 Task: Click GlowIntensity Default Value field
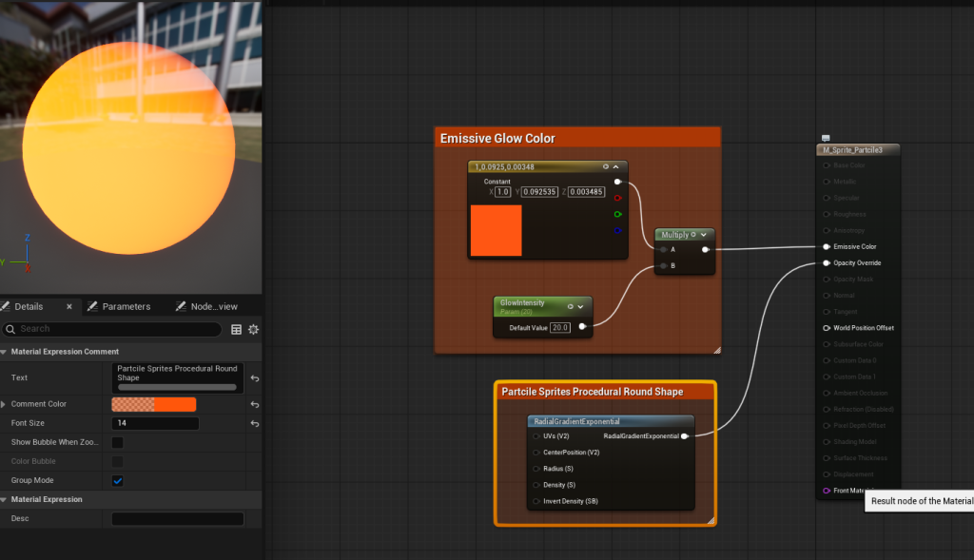point(559,327)
